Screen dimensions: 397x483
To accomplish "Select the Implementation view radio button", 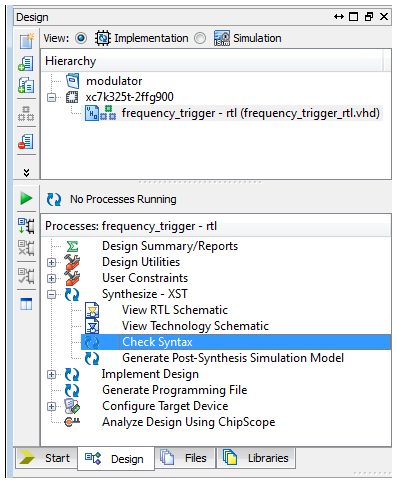I will pyautogui.click(x=81, y=38).
